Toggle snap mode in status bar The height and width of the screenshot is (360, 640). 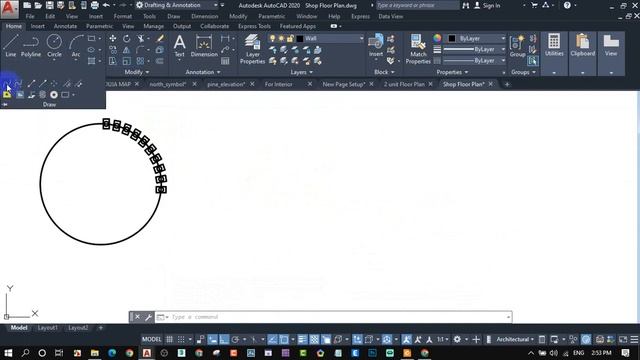click(181, 340)
